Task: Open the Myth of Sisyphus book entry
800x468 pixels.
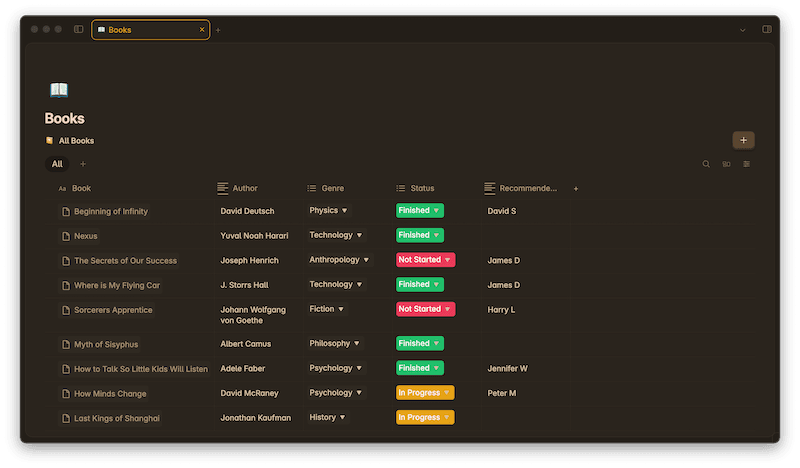Action: click(106, 344)
